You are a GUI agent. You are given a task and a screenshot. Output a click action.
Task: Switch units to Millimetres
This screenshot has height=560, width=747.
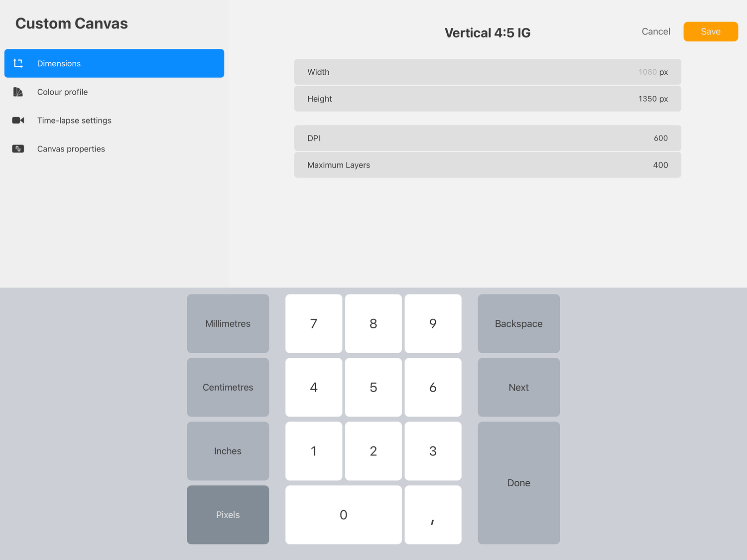228,323
